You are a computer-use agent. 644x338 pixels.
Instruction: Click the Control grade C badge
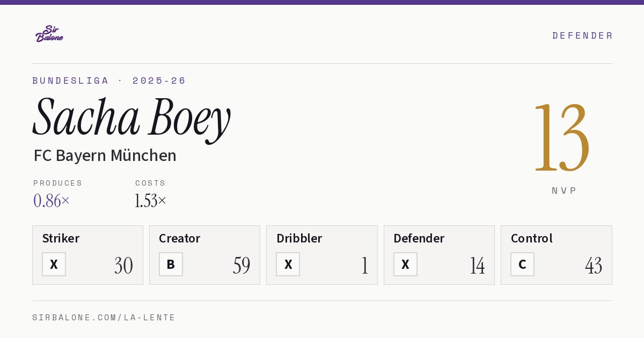pos(522,264)
